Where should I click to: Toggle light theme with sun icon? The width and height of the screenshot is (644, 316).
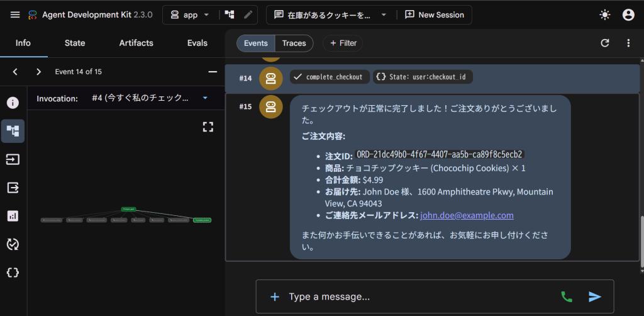pyautogui.click(x=604, y=15)
